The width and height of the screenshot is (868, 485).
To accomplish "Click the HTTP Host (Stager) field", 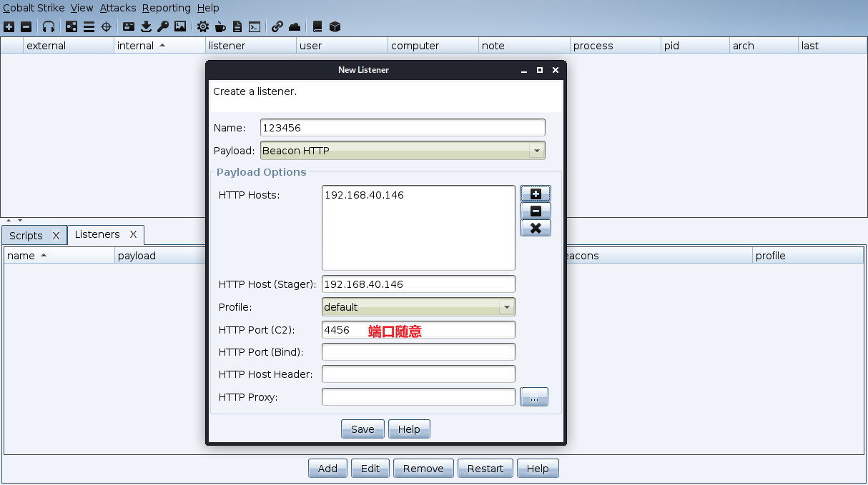I will (418, 284).
